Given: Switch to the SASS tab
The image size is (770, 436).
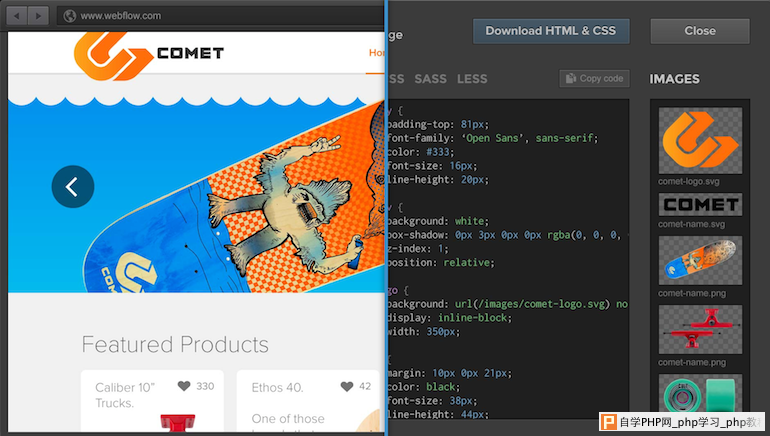Looking at the screenshot, I should coord(431,79).
